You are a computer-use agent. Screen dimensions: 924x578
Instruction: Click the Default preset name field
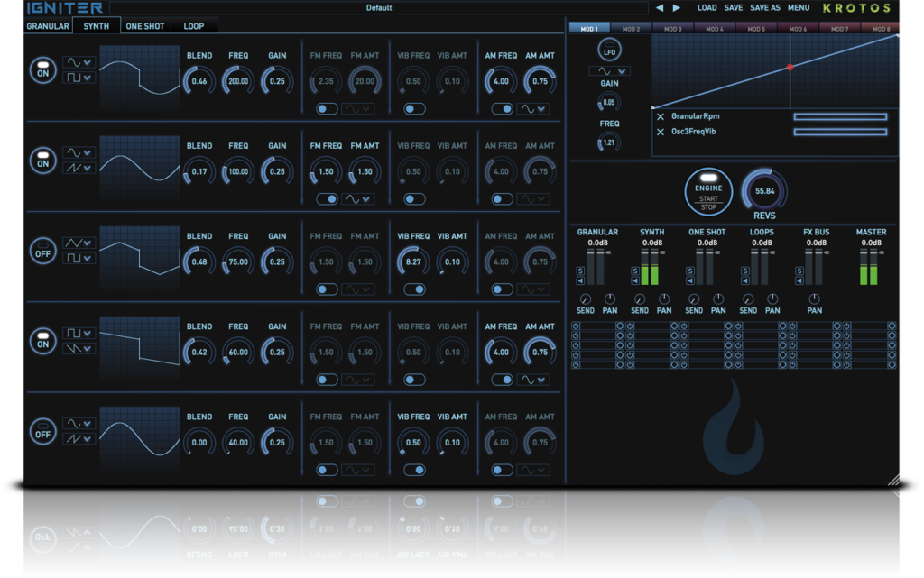coord(379,7)
